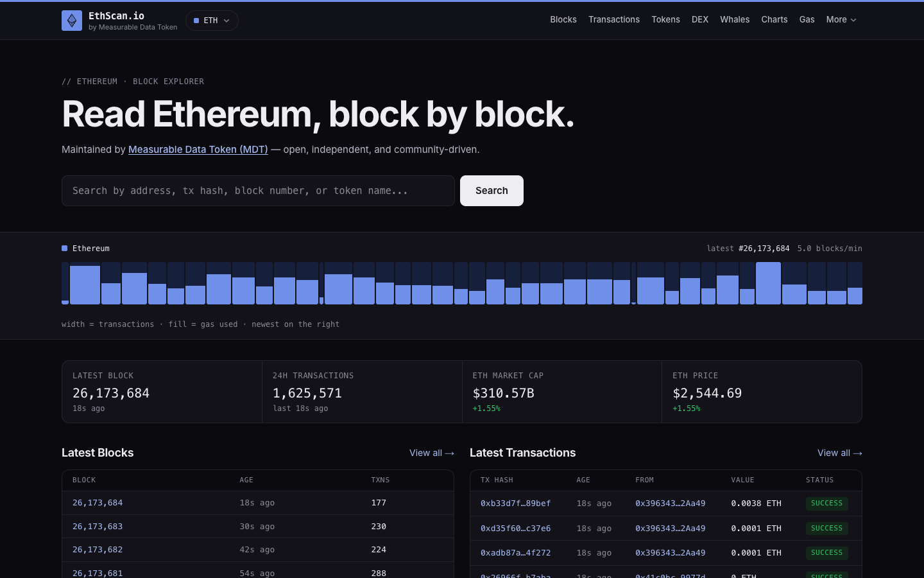View all Latest Transactions
The image size is (924, 578).
click(840, 453)
